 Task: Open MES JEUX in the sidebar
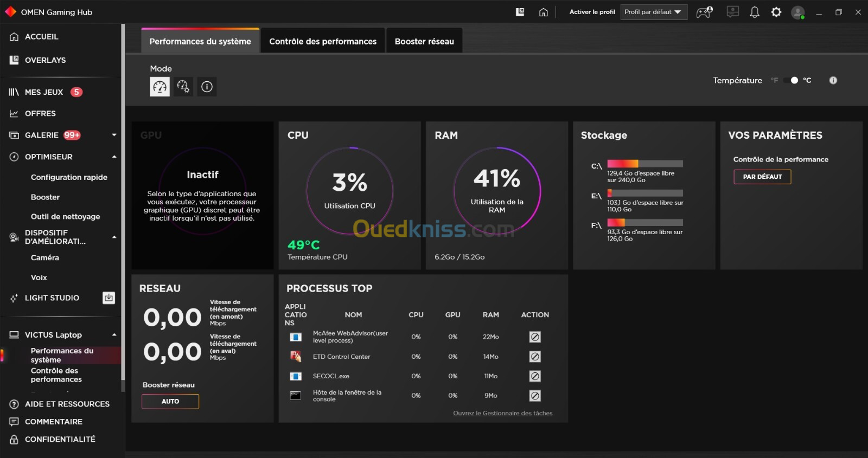click(44, 92)
